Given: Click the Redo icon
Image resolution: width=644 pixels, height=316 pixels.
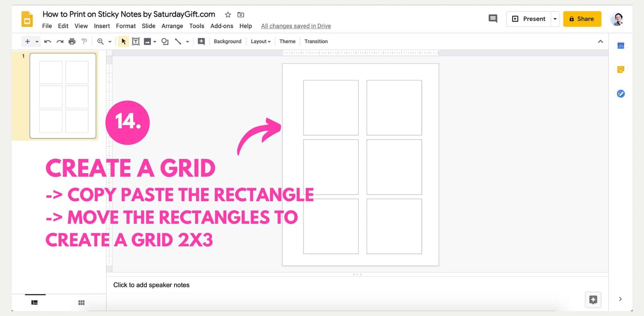Looking at the screenshot, I should click(x=60, y=41).
